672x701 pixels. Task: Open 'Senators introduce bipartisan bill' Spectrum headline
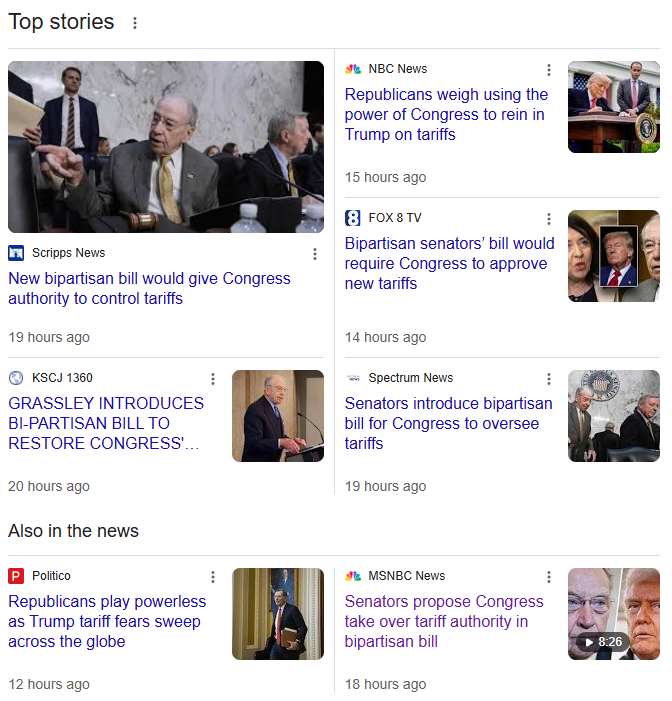(448, 423)
